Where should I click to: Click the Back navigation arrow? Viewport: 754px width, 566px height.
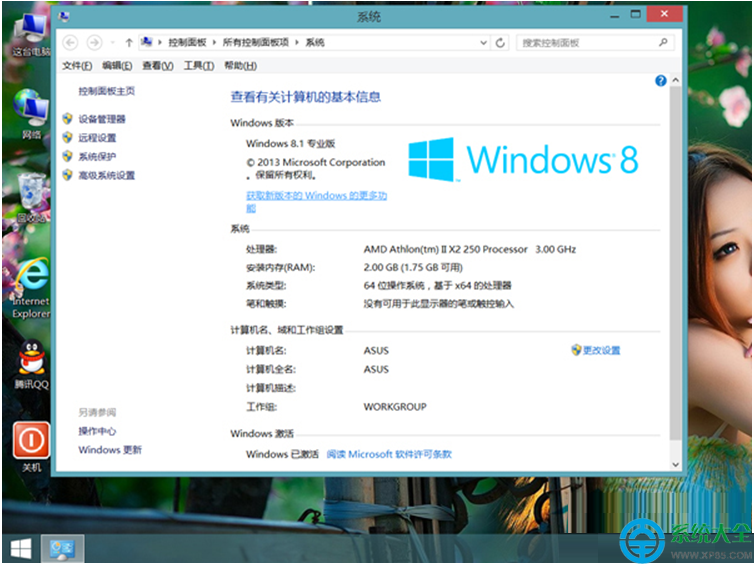70,42
